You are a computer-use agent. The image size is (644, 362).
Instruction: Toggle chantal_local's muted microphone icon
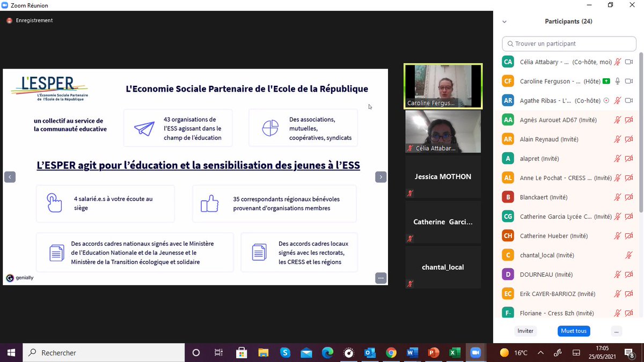[630, 255]
